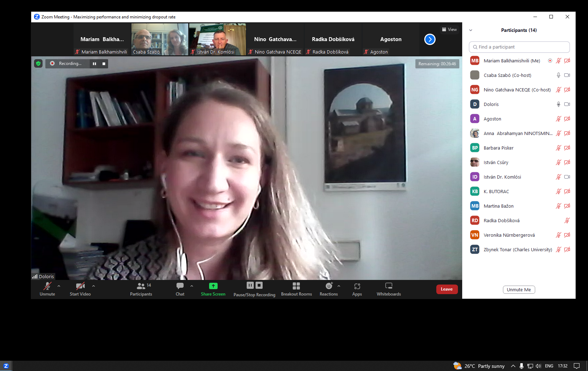Image resolution: width=588 pixels, height=371 pixels.
Task: Expand video options arrow beside Start Video
Action: click(94, 286)
